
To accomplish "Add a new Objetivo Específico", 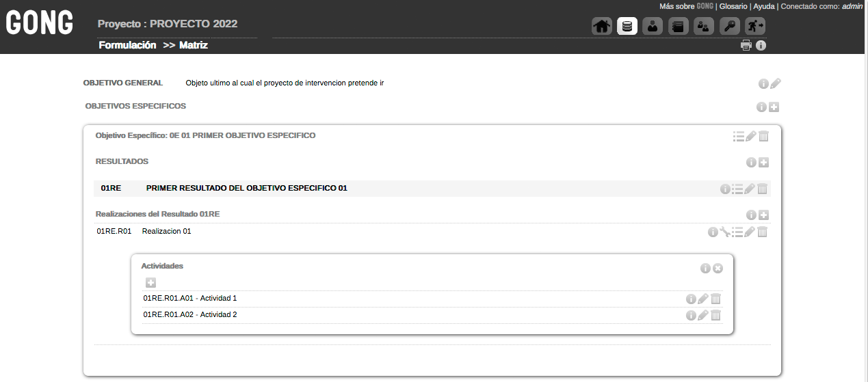I will coord(774,107).
